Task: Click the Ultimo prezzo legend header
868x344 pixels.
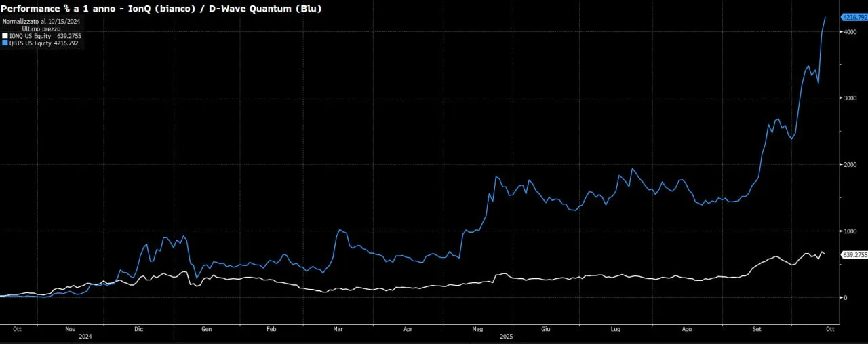Action: [41, 29]
